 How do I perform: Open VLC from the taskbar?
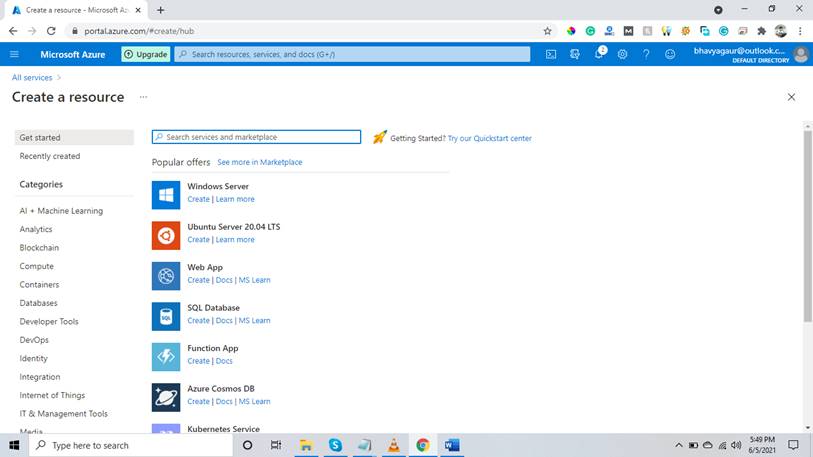coord(394,445)
